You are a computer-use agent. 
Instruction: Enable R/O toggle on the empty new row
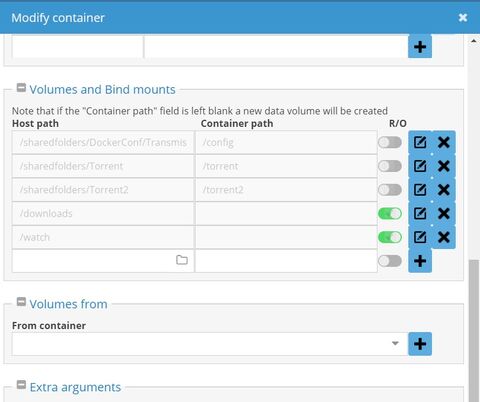click(390, 261)
